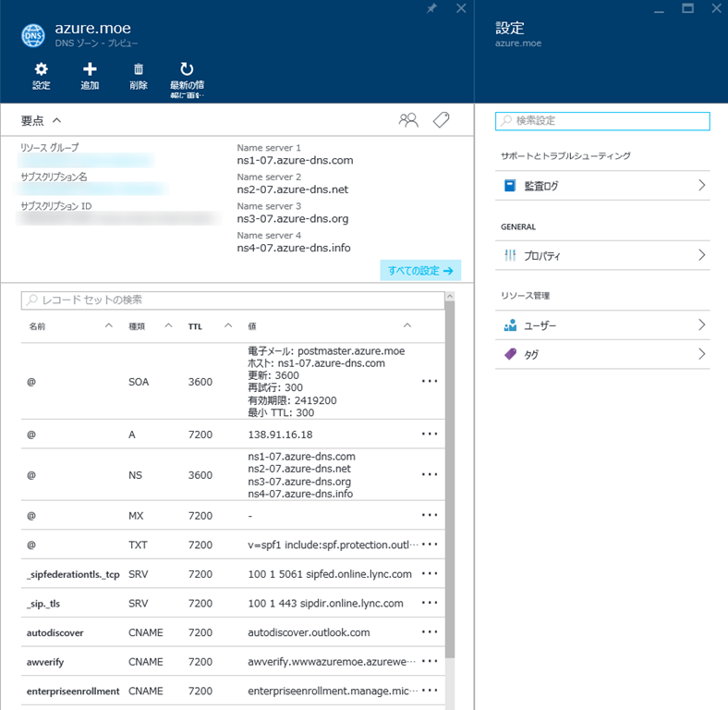
Task: Select the v=spf1 TXT record value
Action: (333, 545)
